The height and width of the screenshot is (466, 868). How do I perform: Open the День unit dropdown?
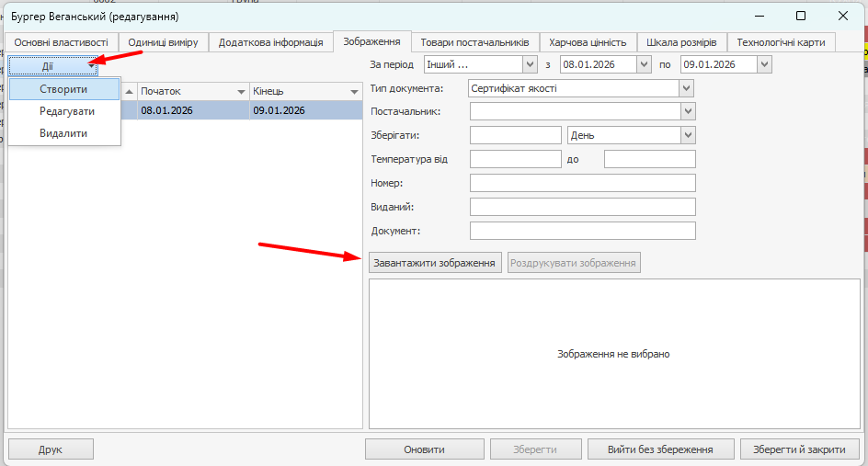click(x=686, y=135)
